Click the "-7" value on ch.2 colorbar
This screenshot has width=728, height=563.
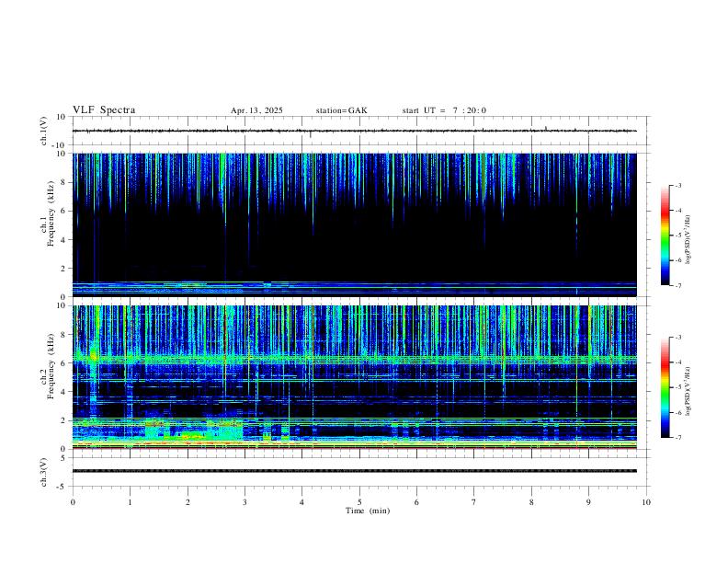click(x=677, y=438)
